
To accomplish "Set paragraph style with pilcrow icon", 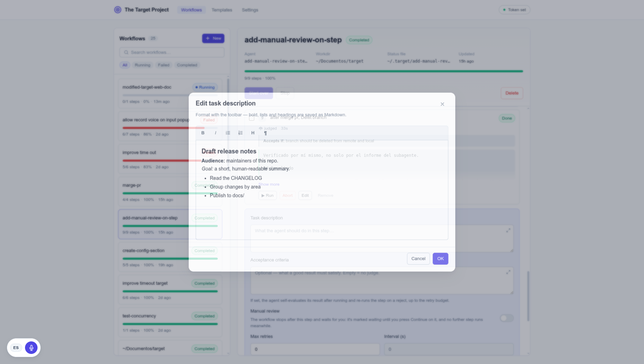I will click(x=265, y=133).
